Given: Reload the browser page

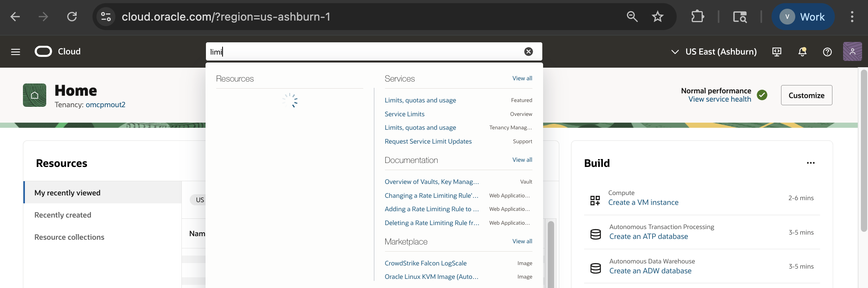Looking at the screenshot, I should (x=72, y=17).
